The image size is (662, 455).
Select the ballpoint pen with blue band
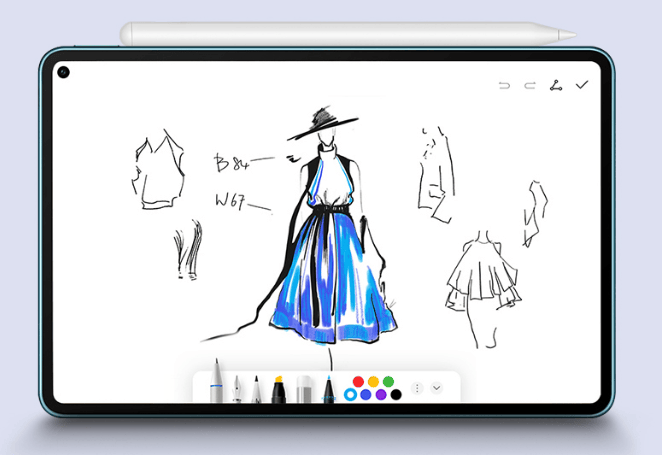pos(216,387)
